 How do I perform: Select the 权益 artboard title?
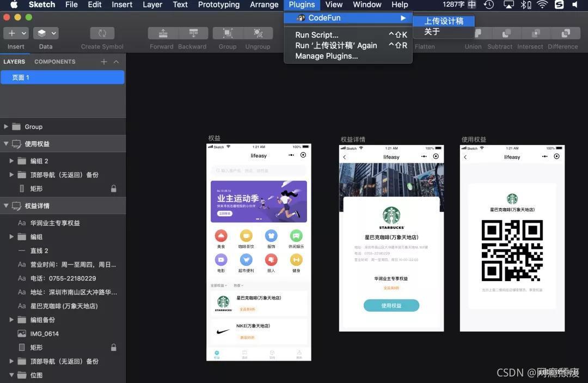[x=214, y=138]
